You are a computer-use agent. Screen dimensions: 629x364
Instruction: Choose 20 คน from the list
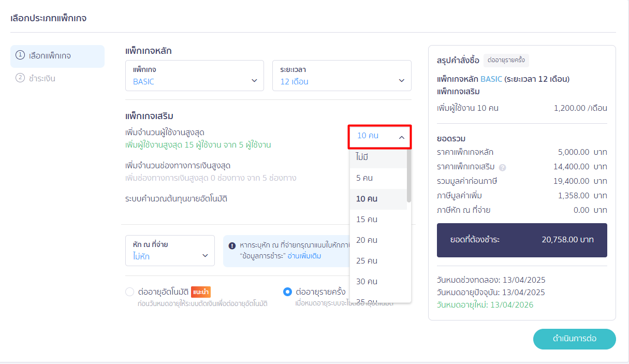pos(378,240)
